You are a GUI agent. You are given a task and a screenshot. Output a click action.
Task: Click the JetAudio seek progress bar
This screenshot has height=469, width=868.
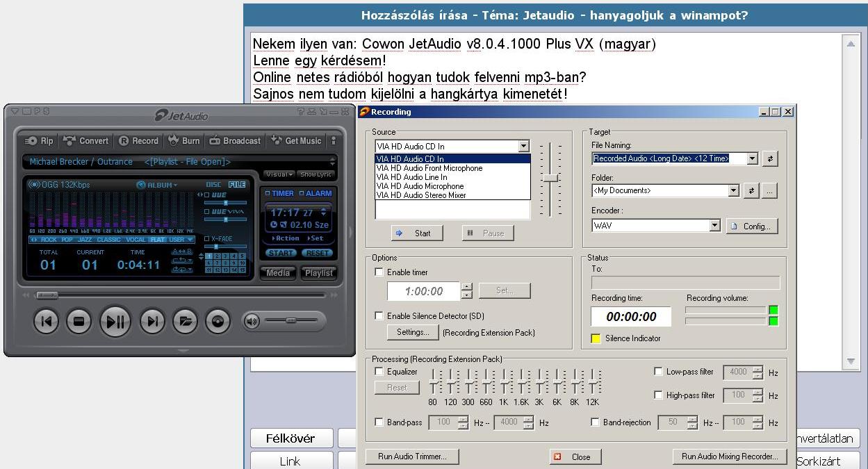click(x=181, y=295)
